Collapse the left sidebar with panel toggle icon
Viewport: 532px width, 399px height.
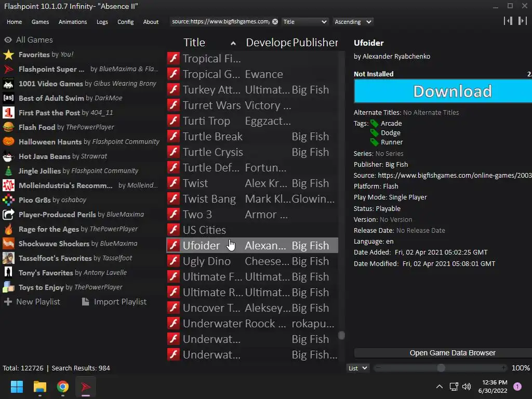coord(508,21)
